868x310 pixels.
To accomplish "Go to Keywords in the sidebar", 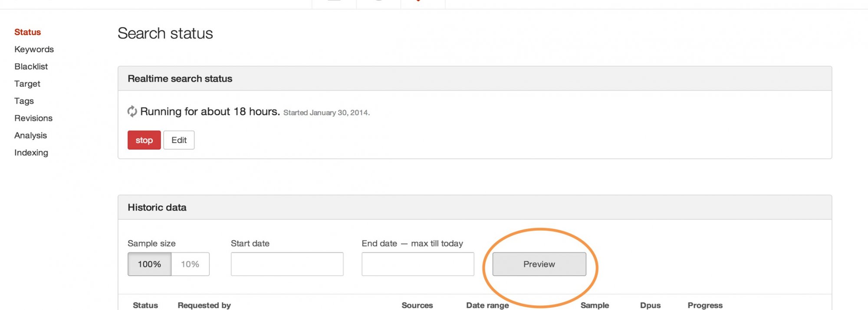I will click(34, 49).
